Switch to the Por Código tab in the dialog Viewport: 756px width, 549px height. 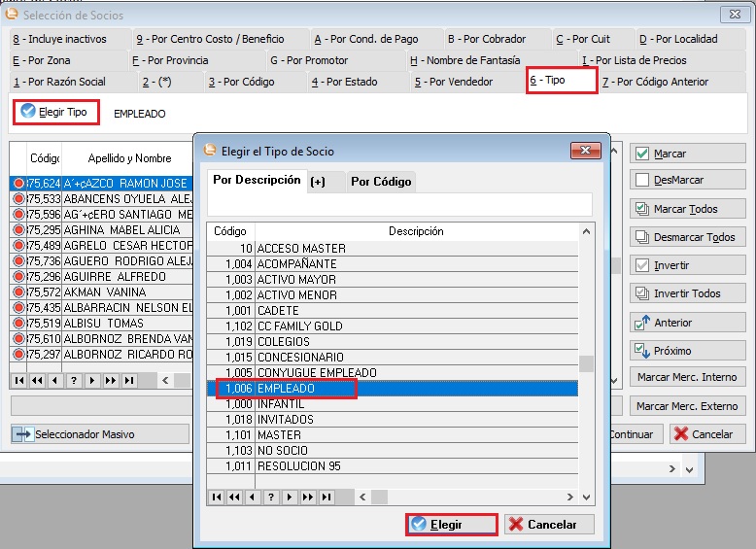tap(381, 182)
